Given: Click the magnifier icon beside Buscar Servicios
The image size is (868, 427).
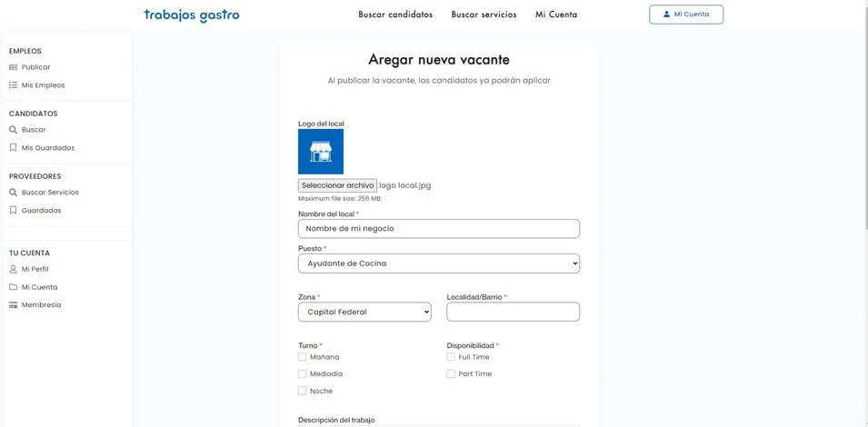Looking at the screenshot, I should 14,193.
